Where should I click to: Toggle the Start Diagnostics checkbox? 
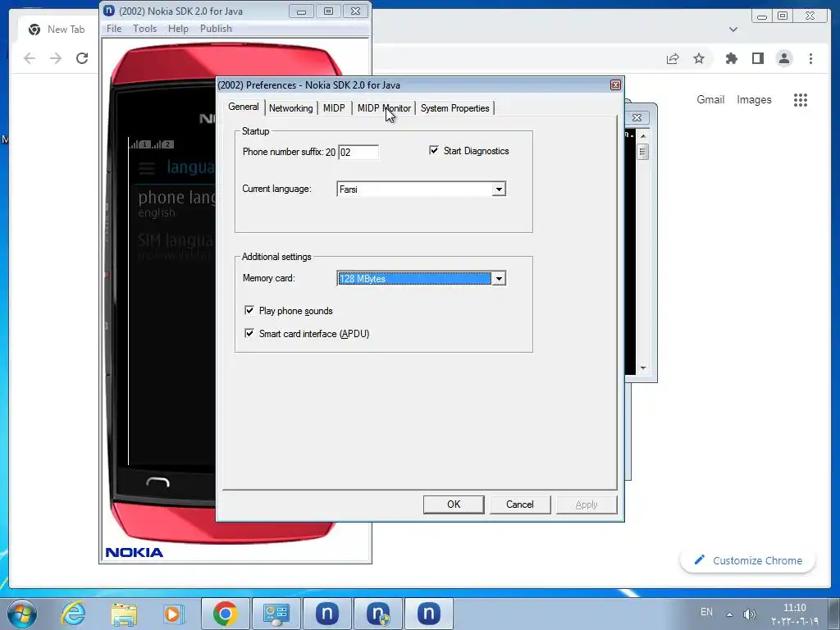[433, 151]
